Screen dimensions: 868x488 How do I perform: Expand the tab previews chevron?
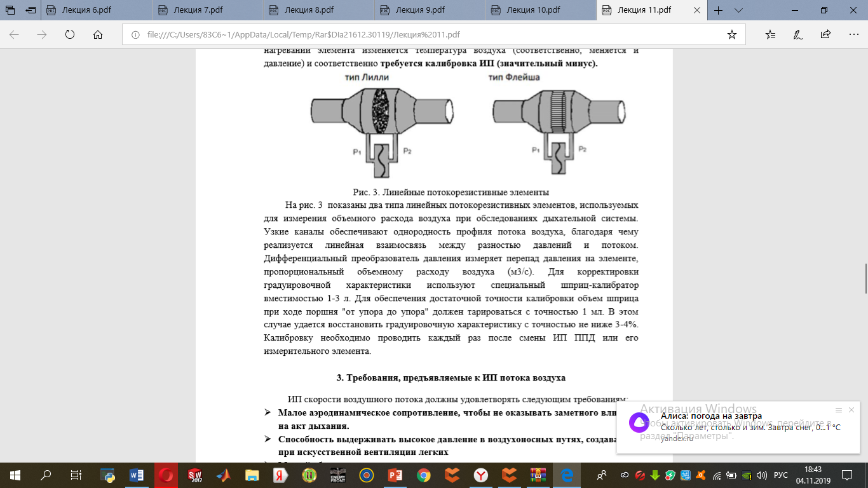coord(738,10)
